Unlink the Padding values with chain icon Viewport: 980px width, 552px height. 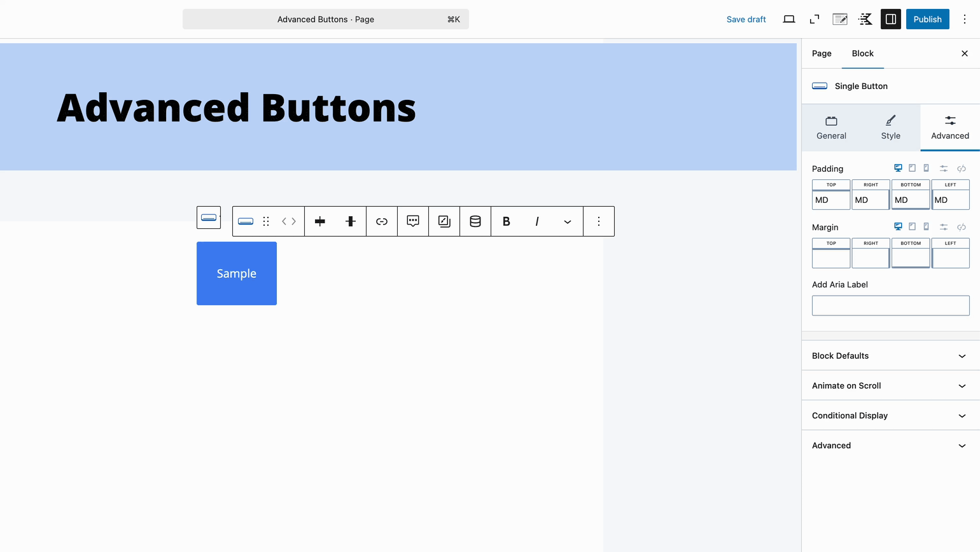962,168
